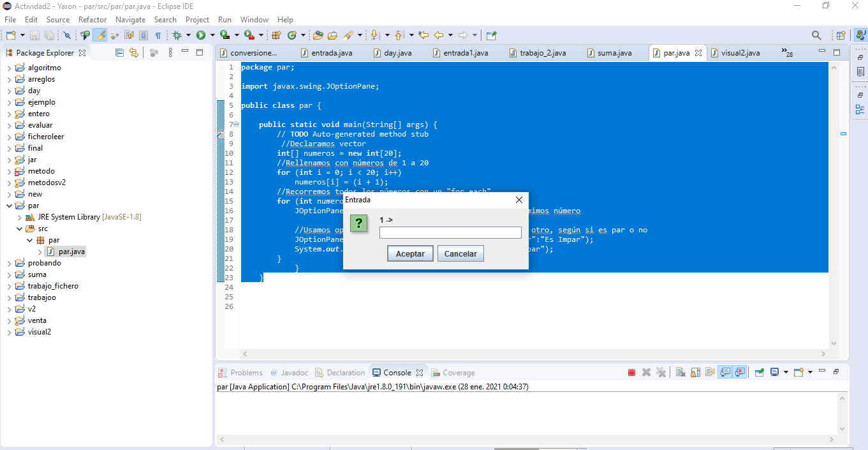Select par.java file in Package Explorer

[65, 251]
